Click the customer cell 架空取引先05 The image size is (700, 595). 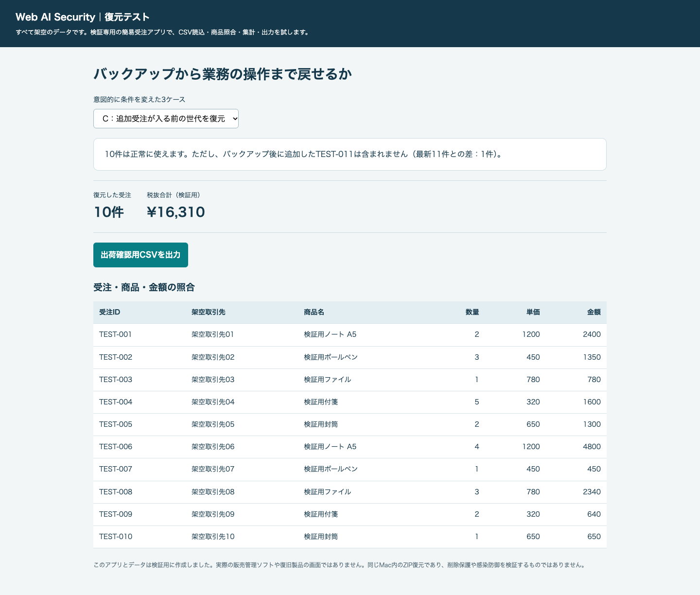point(213,424)
